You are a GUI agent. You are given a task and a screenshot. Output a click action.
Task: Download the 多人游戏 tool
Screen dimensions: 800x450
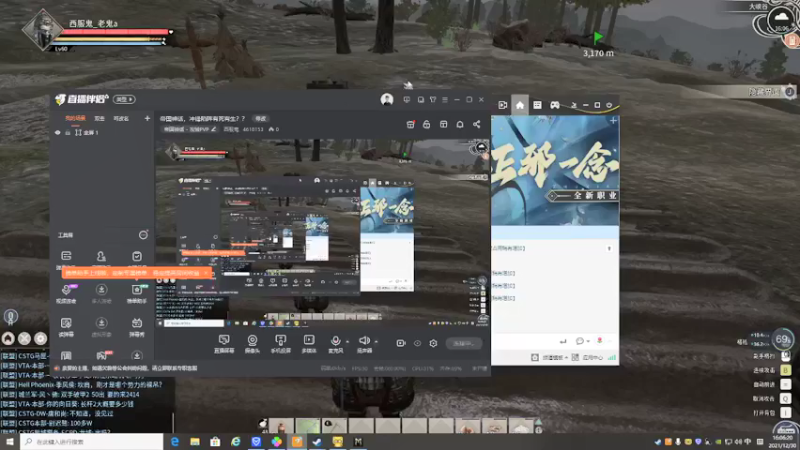click(x=102, y=294)
